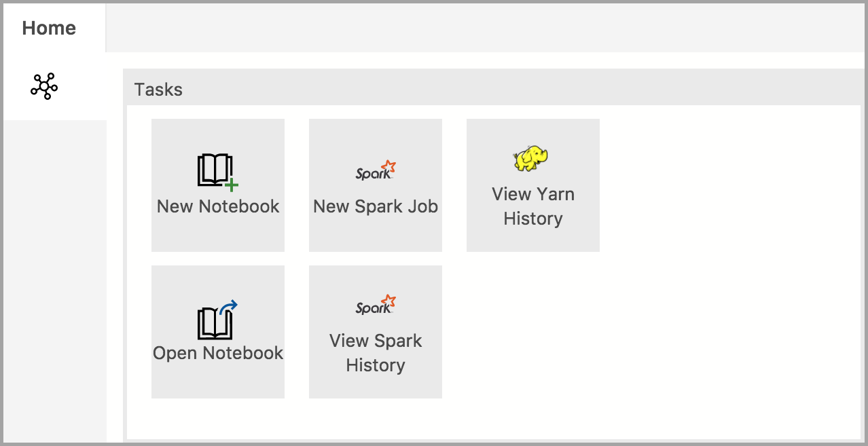Viewport: 868px width, 446px height.
Task: Click the New Spark Job label
Action: [376, 206]
